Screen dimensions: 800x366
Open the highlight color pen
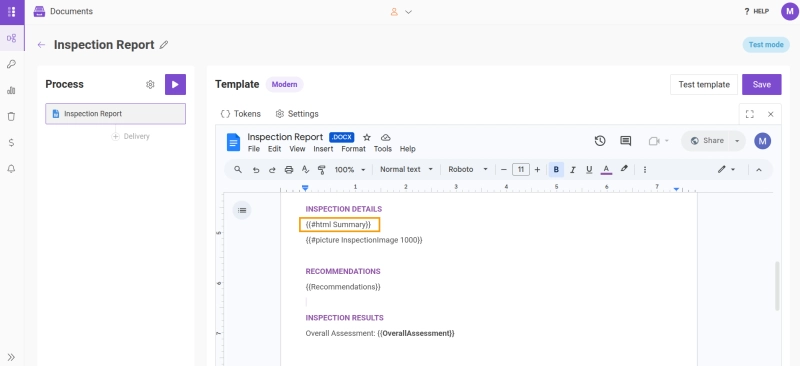click(623, 169)
